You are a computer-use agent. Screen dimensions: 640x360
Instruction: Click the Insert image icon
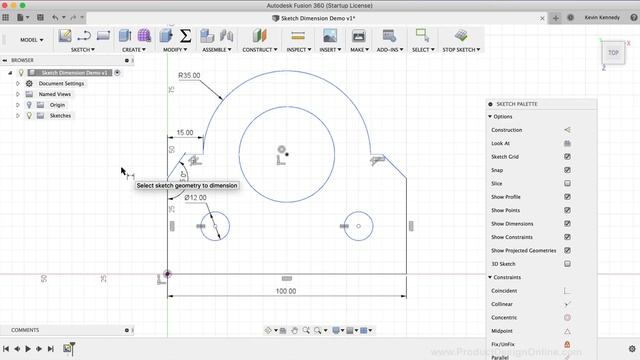point(330,36)
